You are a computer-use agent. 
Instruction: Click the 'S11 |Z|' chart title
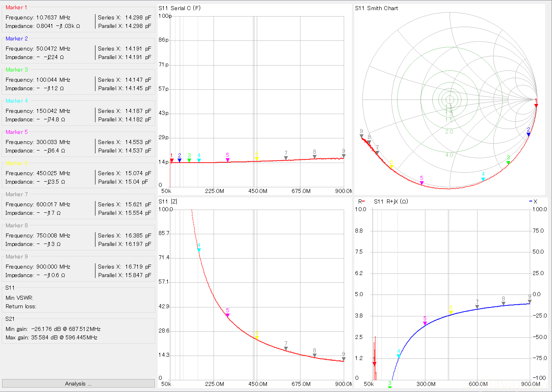167,201
